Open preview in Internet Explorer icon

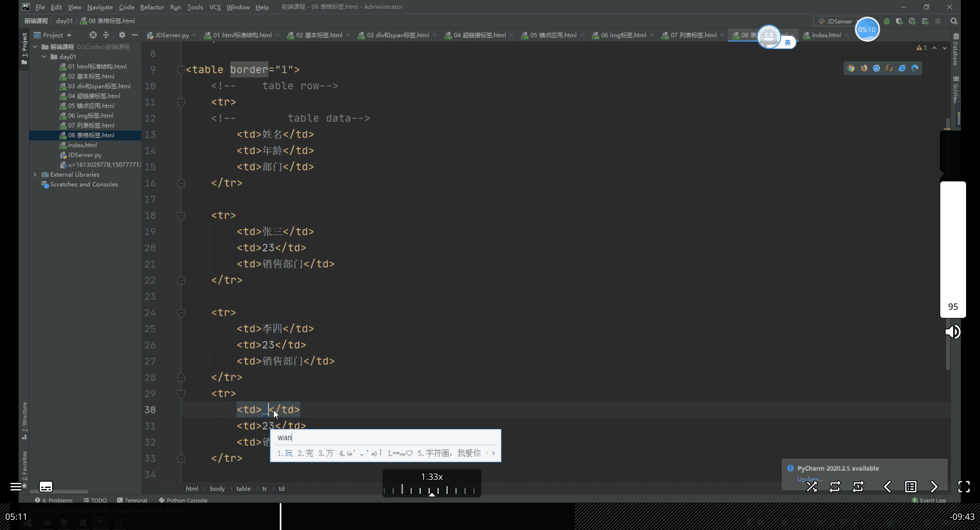point(902,68)
